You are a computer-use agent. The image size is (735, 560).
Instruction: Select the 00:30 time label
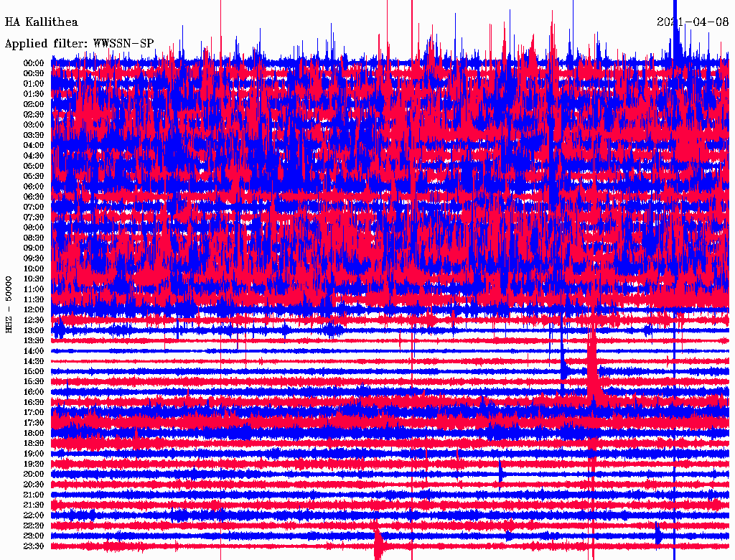tap(34, 73)
